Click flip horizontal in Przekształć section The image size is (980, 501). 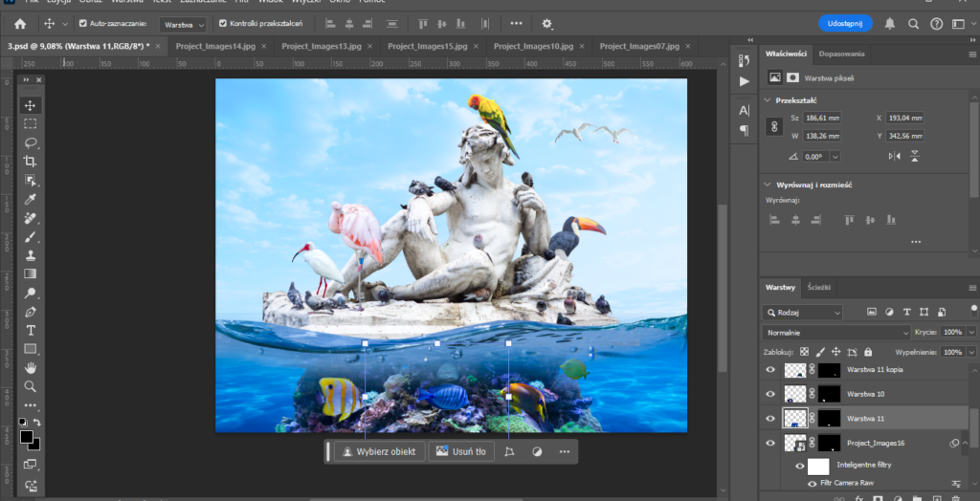(x=895, y=156)
